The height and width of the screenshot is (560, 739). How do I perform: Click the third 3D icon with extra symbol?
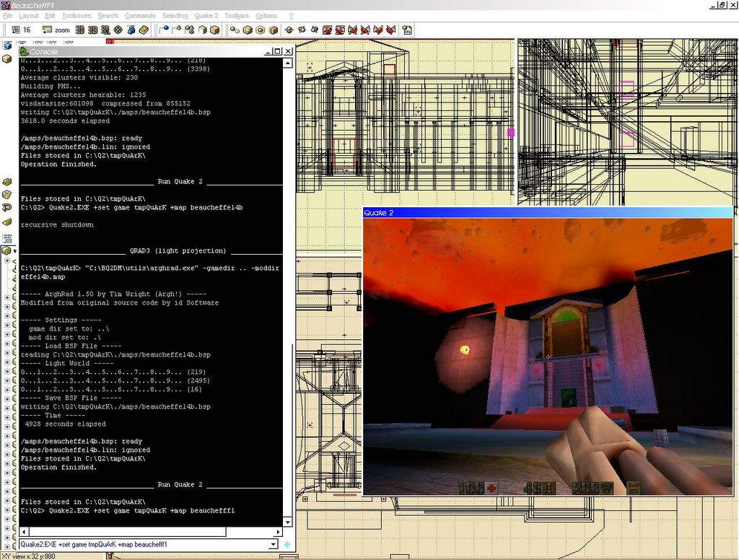tap(105, 30)
